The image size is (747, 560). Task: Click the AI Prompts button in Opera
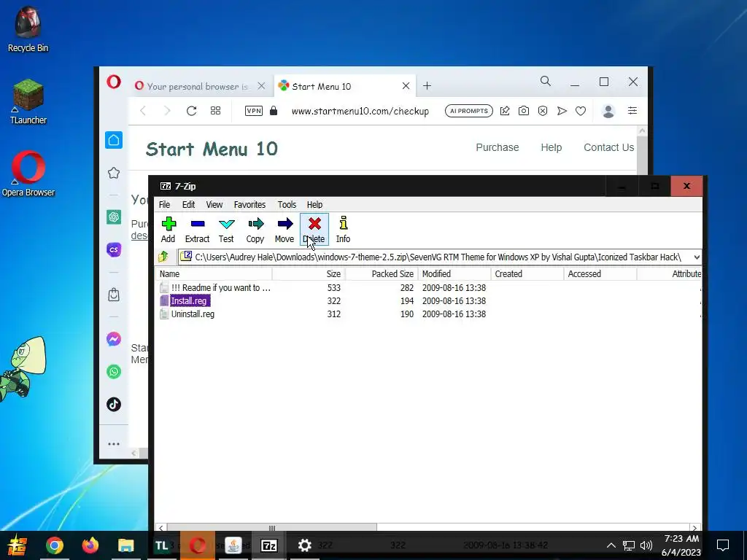tap(469, 111)
